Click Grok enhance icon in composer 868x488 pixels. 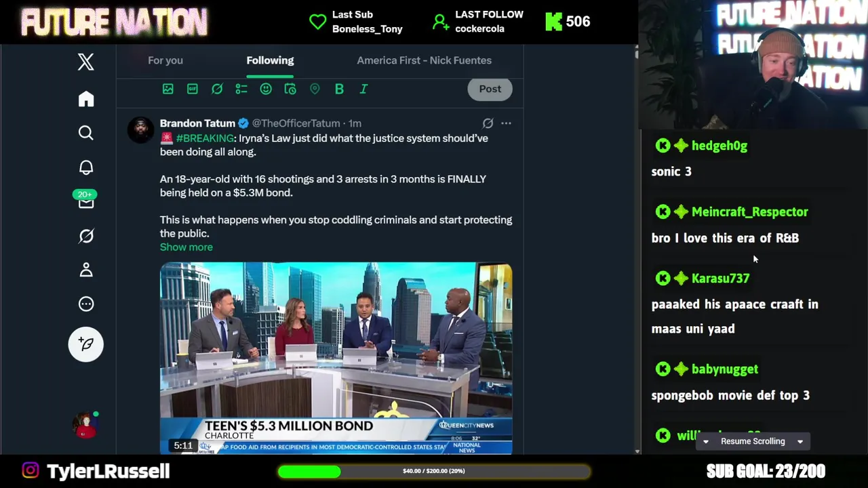(217, 89)
